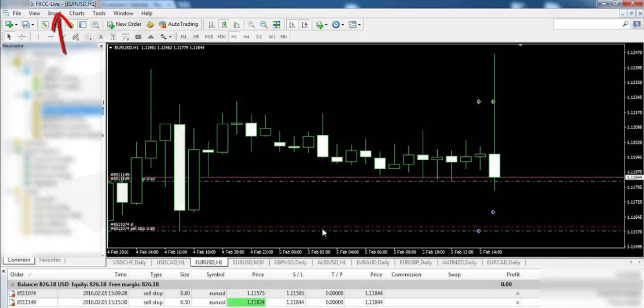Screen dimensions: 644x308
Task: Tile windows with the grid icon
Action: coord(276,24)
